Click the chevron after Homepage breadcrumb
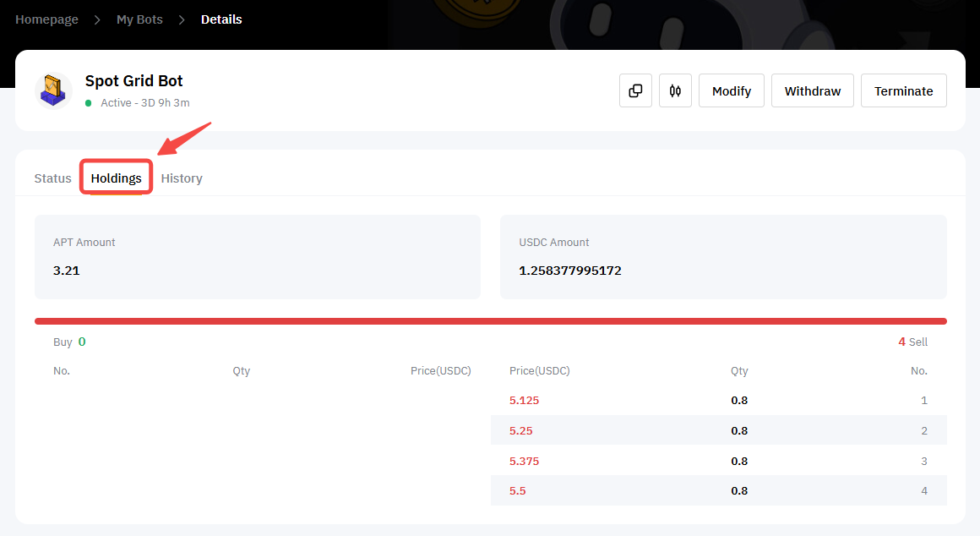980x536 pixels. pyautogui.click(x=97, y=19)
